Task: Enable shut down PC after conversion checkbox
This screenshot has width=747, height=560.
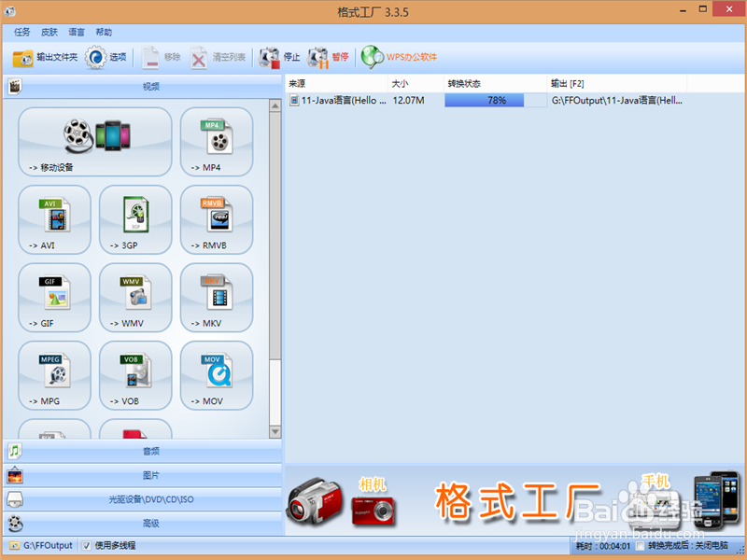Action: (640, 546)
